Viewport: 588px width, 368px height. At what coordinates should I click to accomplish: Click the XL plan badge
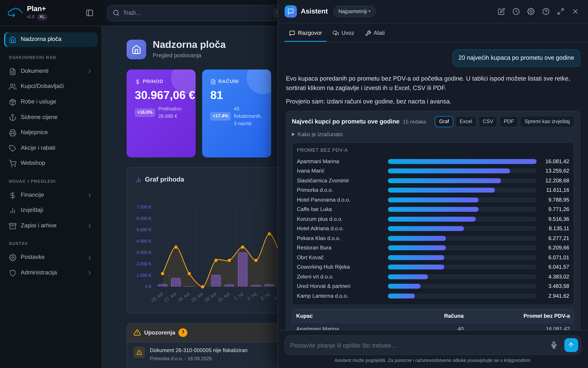tap(42, 17)
